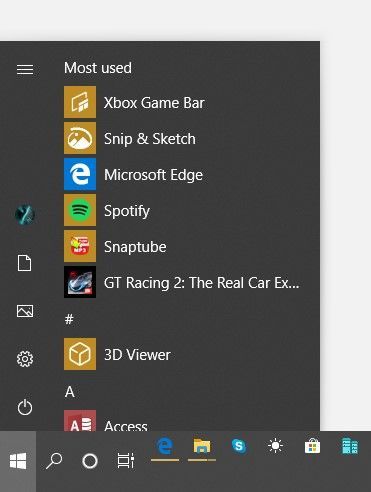Open File Explorer from the taskbar

pyautogui.click(x=202, y=447)
